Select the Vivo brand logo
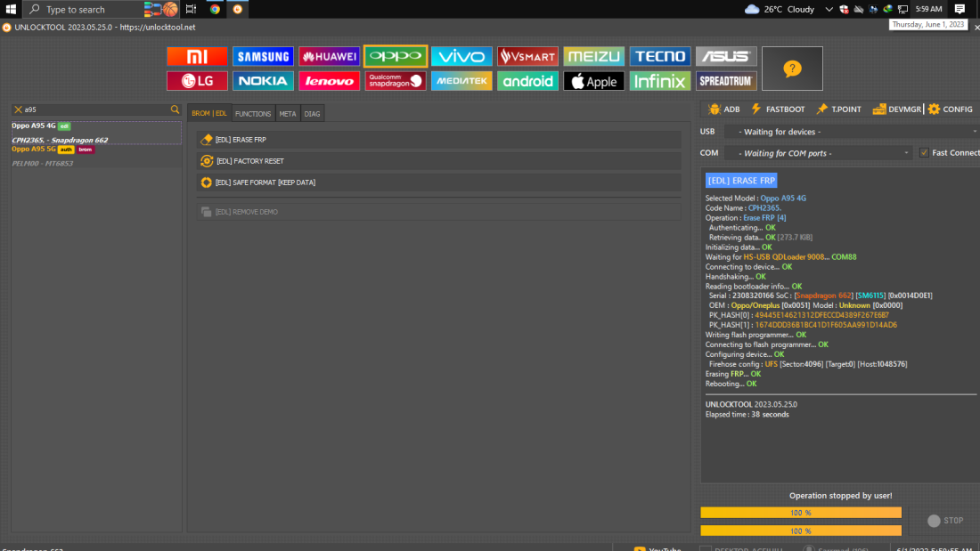Screen dimensions: 980x551 461,56
